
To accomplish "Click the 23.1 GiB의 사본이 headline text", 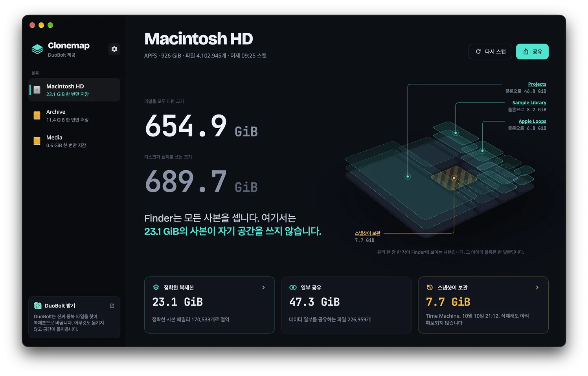I will click(233, 231).
